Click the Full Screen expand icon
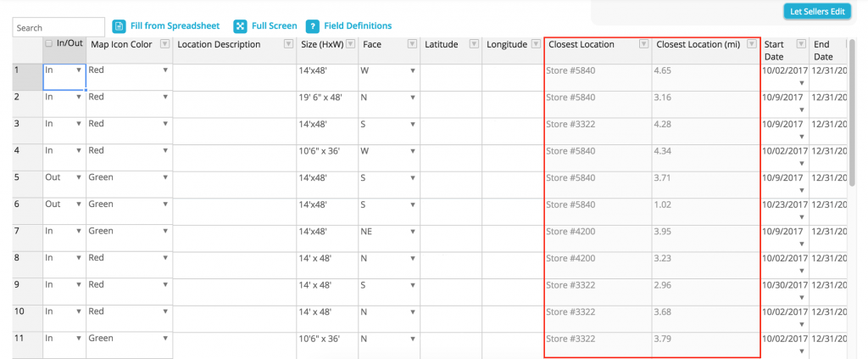 click(x=240, y=26)
